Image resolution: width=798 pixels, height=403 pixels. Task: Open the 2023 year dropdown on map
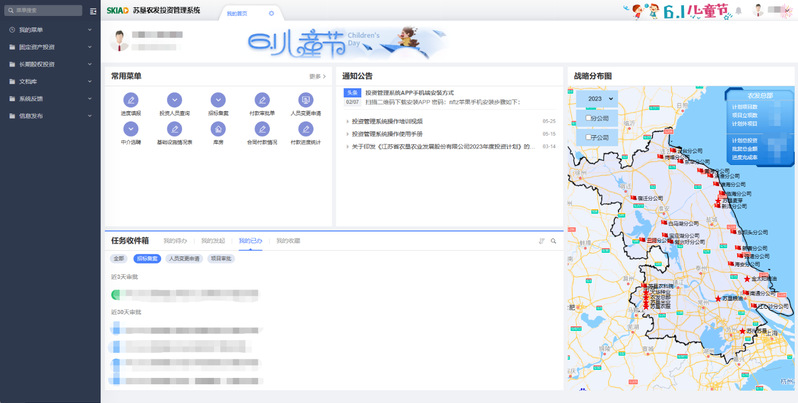(601, 99)
